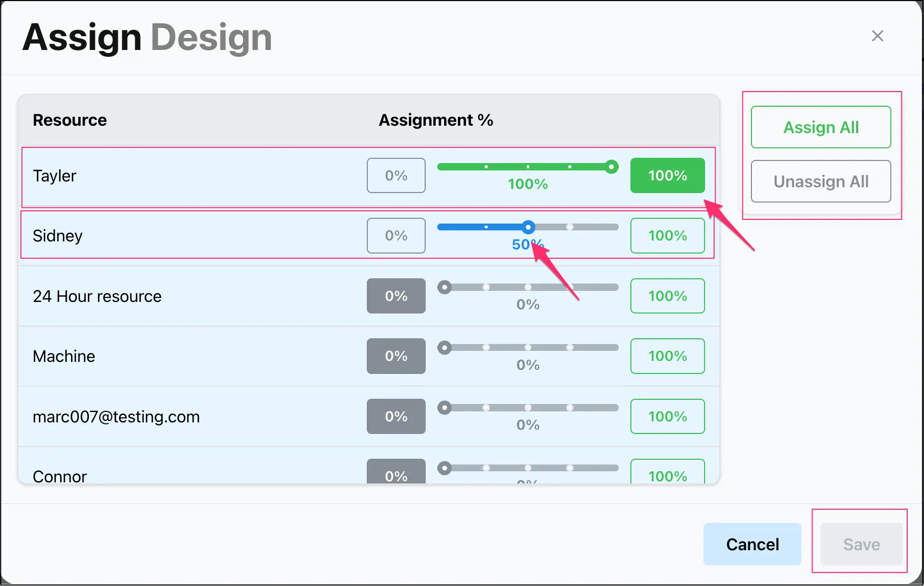Set Tayler to 0% assignment
Image resolution: width=924 pixels, height=586 pixels.
pyautogui.click(x=396, y=176)
